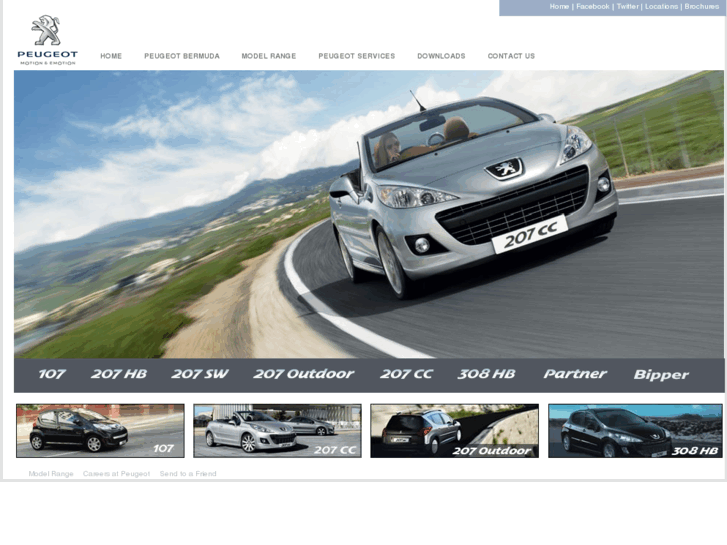Click the Peugeot lion logo

(x=47, y=40)
